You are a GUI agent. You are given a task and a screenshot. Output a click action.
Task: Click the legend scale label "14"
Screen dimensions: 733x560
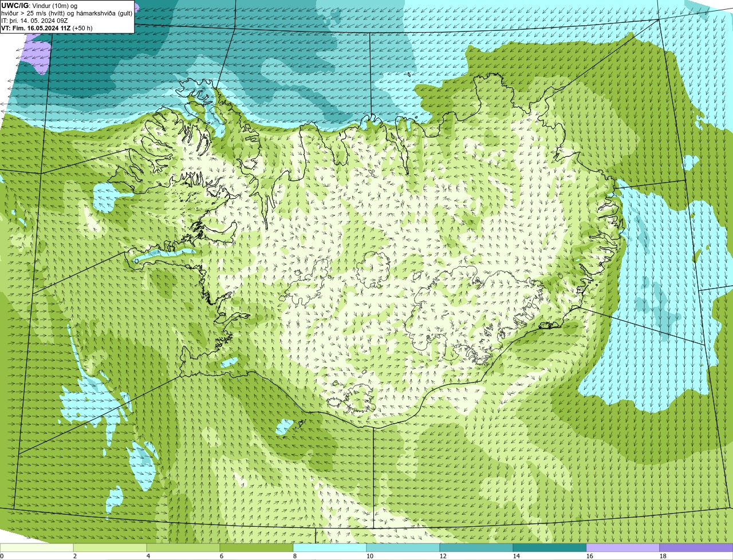click(x=517, y=556)
